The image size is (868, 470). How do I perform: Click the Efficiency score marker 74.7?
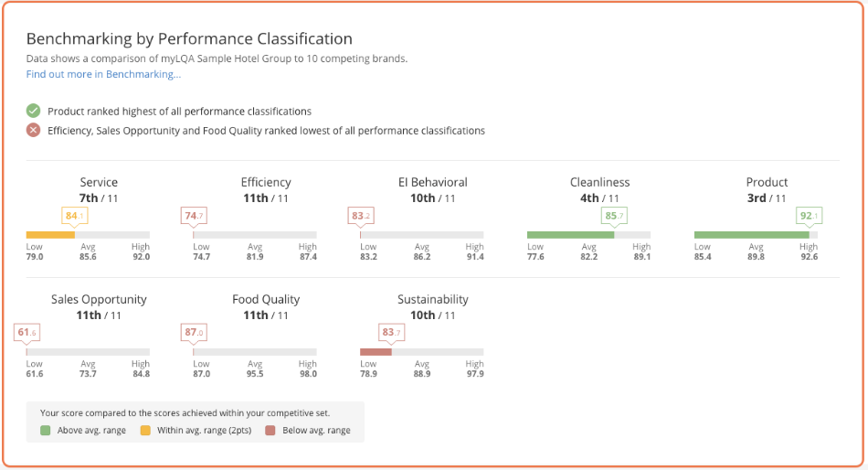(193, 216)
